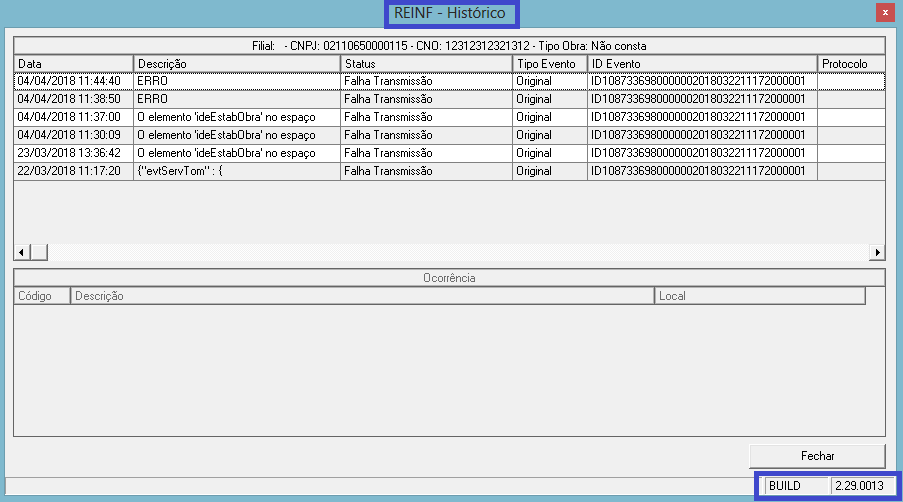Click the Status column header

pyautogui.click(x=426, y=63)
